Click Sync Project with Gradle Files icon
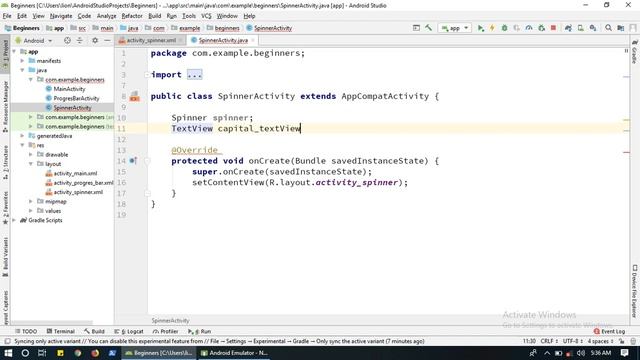This screenshot has height=360, width=640. point(568,28)
